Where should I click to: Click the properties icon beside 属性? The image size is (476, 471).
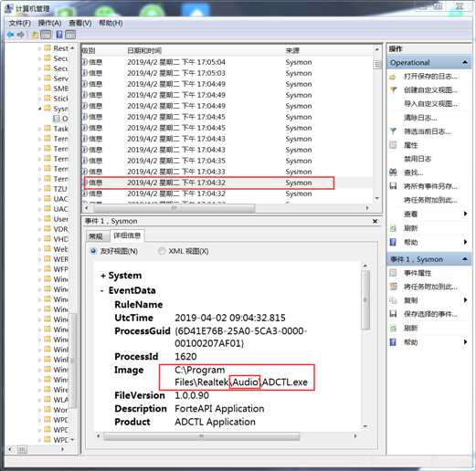coord(393,145)
